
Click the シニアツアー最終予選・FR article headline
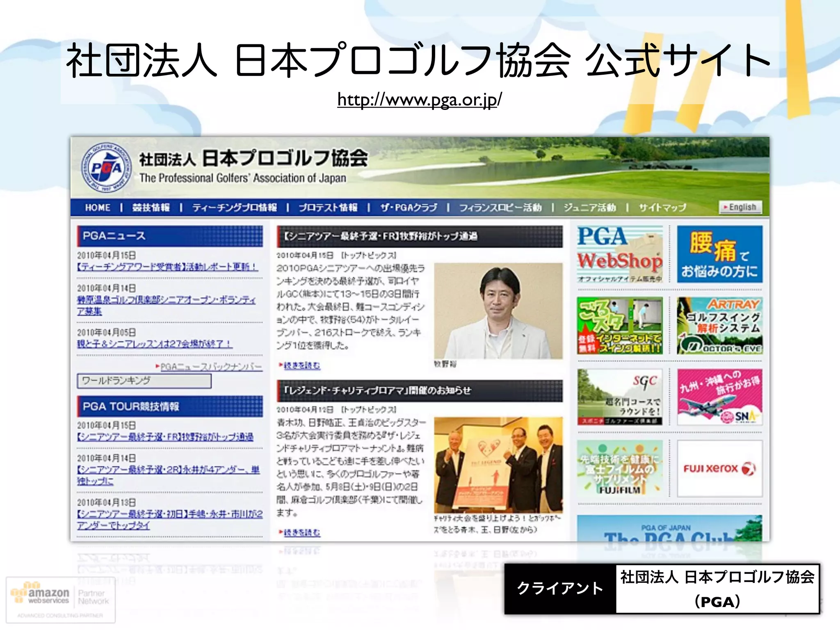(420, 236)
